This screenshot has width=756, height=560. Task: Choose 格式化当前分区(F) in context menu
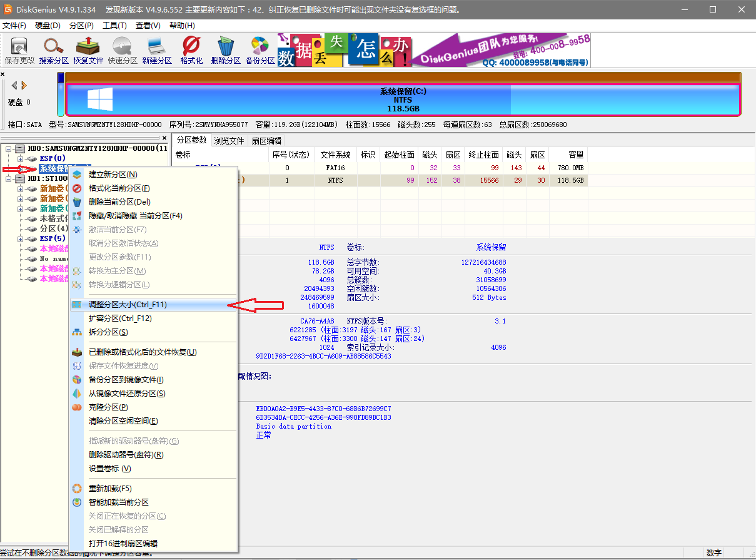click(x=154, y=188)
